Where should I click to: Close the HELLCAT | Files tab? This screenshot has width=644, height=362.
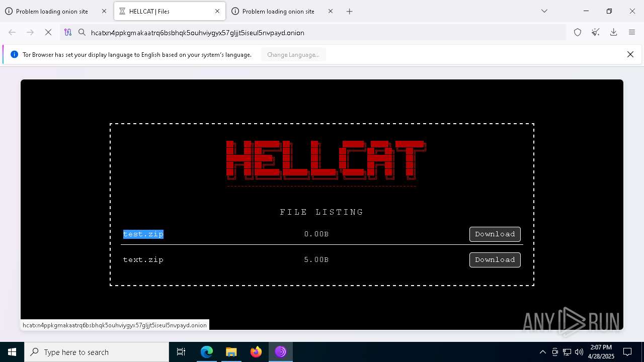(217, 11)
